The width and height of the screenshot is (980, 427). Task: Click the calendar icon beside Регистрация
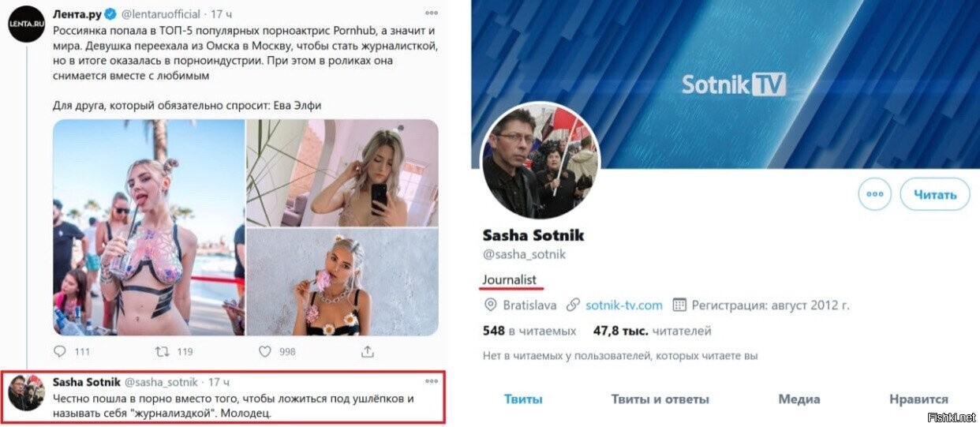pyautogui.click(x=679, y=305)
